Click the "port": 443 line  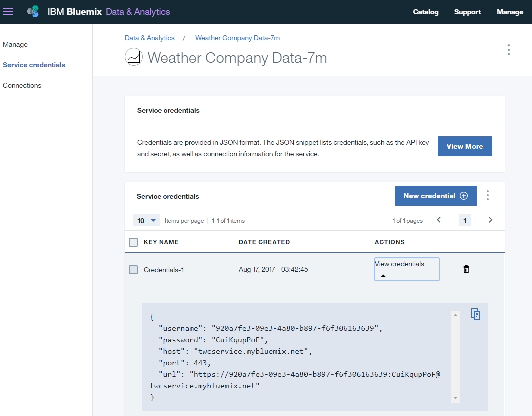(185, 363)
